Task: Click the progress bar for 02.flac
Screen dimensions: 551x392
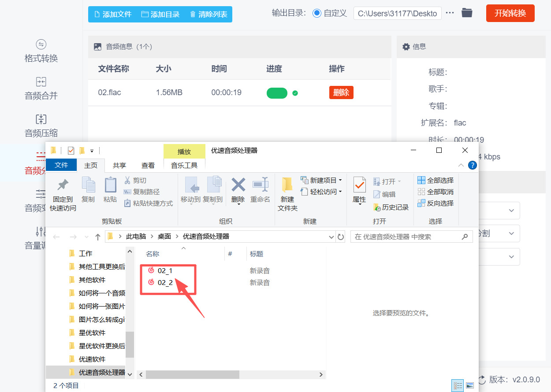Action: (277, 93)
